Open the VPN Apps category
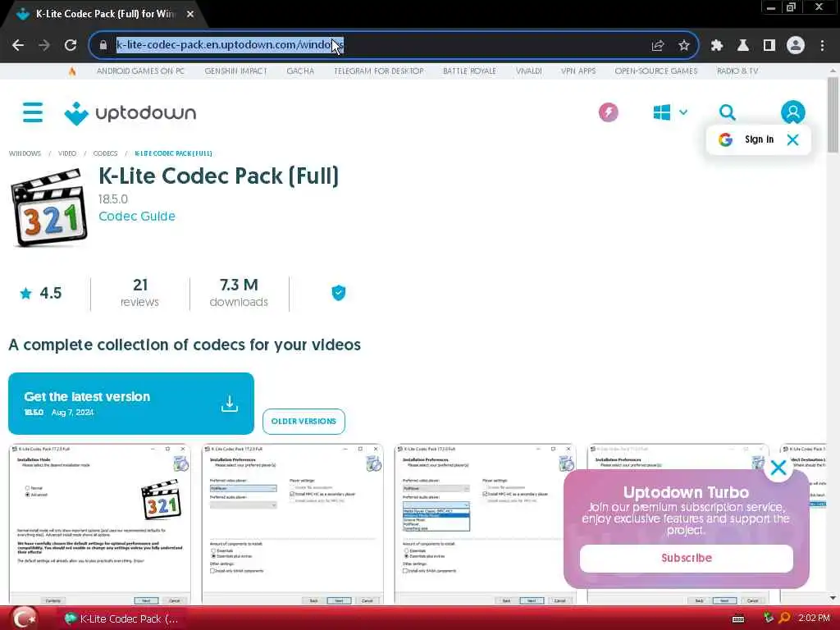 [578, 71]
